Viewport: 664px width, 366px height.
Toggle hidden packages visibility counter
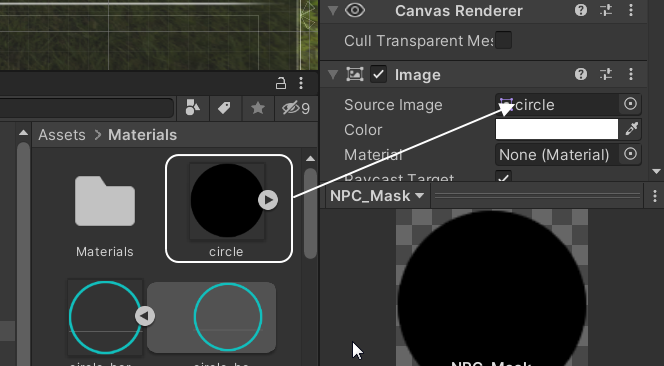(x=296, y=108)
